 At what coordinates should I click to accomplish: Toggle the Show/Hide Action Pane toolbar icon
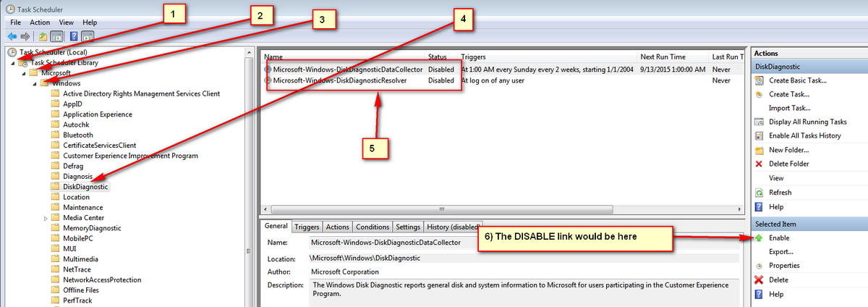pos(88,36)
